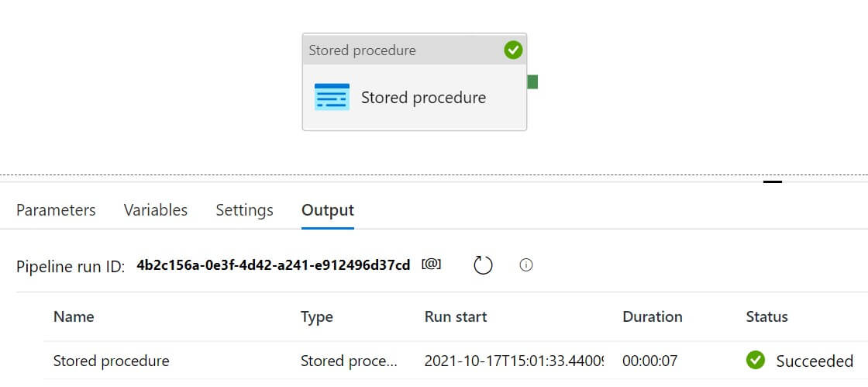Image resolution: width=868 pixels, height=387 pixels.
Task: Switch to the Parameters tab
Action: click(x=56, y=210)
